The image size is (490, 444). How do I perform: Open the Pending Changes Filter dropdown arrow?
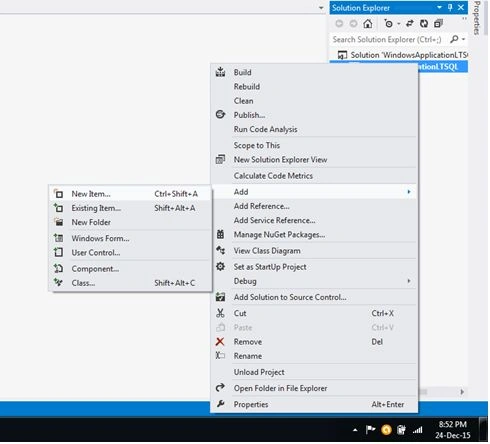coord(399,24)
